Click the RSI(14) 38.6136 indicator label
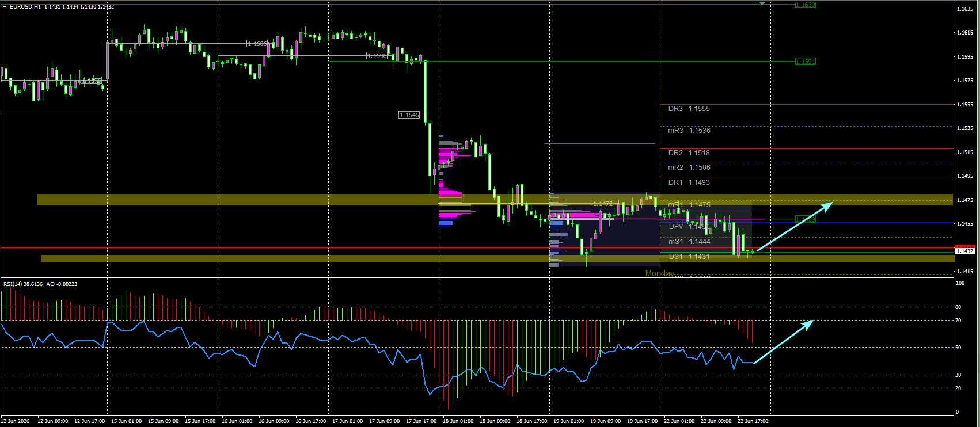 24,284
